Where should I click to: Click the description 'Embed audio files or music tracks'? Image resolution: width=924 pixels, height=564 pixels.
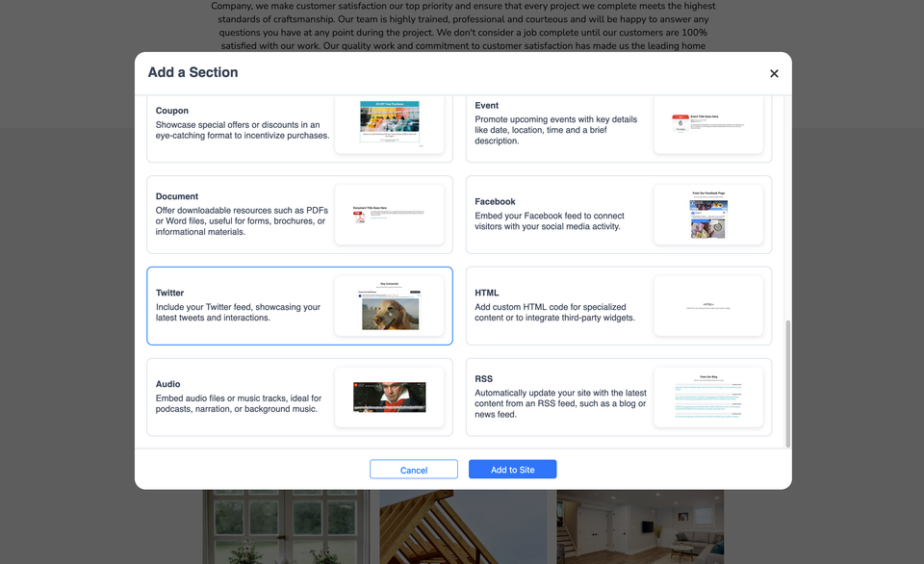pyautogui.click(x=239, y=403)
